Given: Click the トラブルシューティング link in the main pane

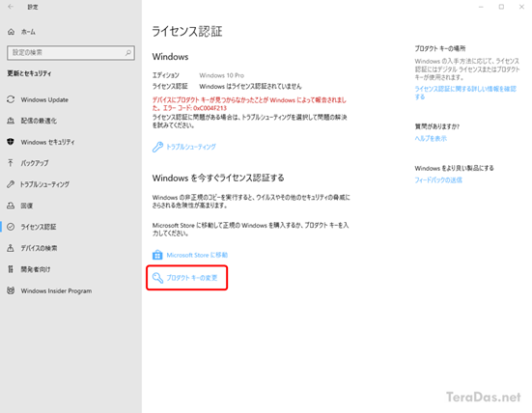Looking at the screenshot, I should tap(191, 147).
